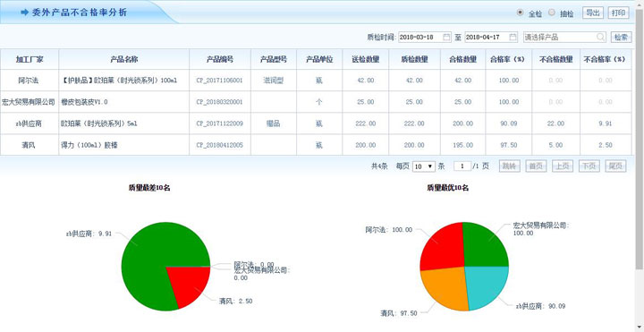The height and width of the screenshot is (332, 644).
Task: Click the 跳转 jump button
Action: pyautogui.click(x=509, y=166)
